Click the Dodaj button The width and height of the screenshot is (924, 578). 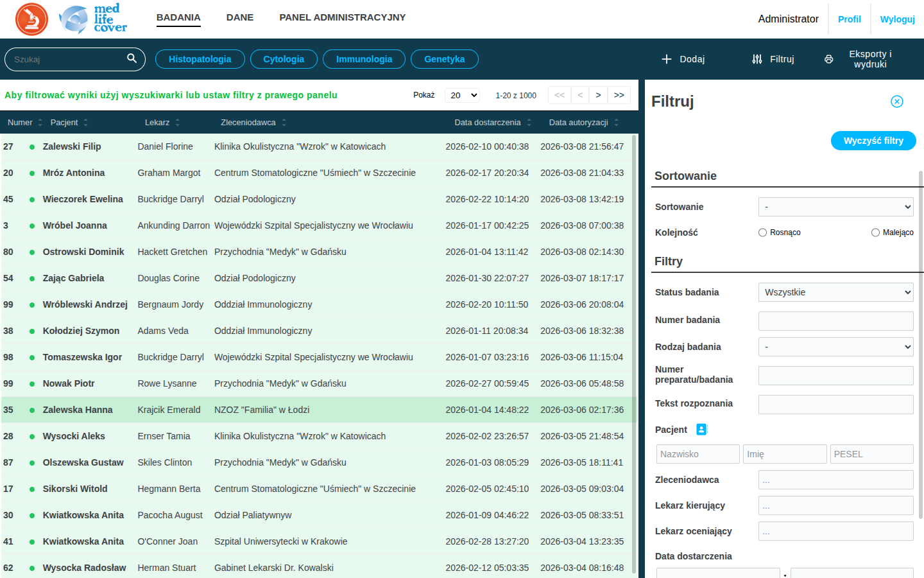tap(683, 59)
